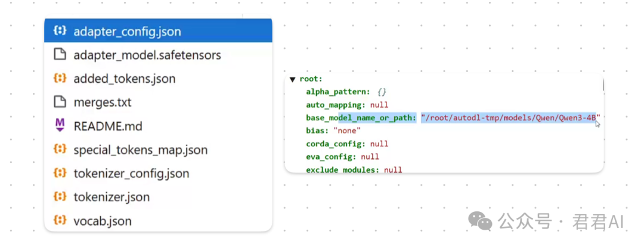
Task: Click the vocab.json braces icon
Action: point(60,221)
